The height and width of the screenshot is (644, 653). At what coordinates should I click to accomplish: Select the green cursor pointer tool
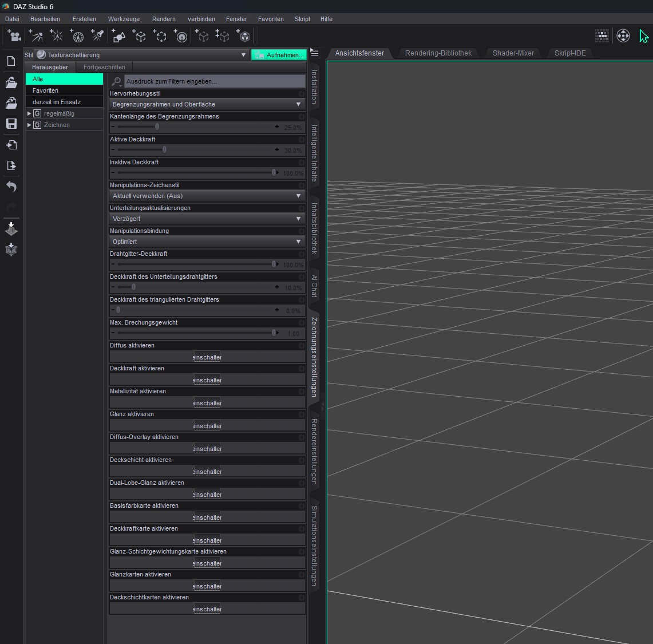644,36
